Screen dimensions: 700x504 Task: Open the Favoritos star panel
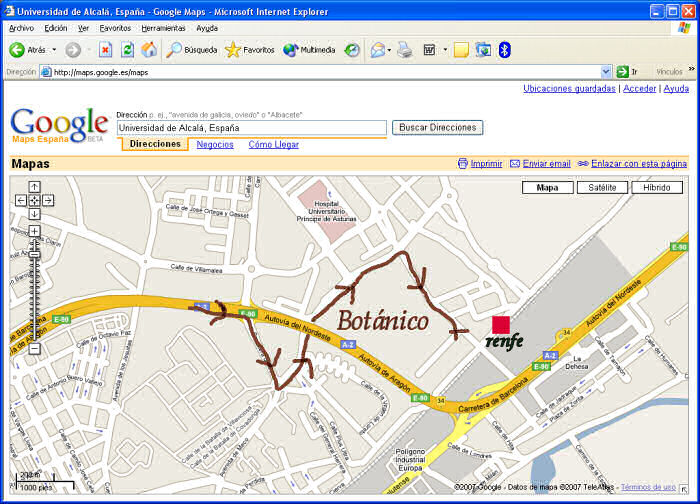click(x=250, y=50)
